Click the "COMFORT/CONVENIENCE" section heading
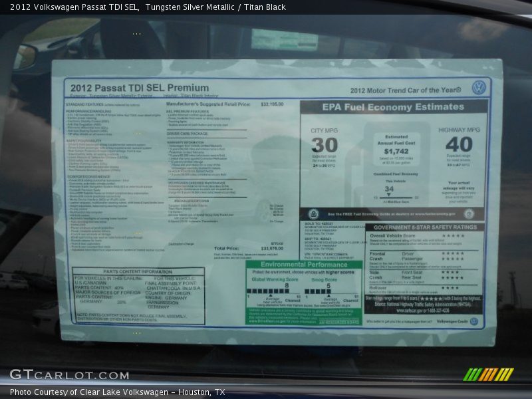Screen dimensions: 532x399 [x=89, y=177]
